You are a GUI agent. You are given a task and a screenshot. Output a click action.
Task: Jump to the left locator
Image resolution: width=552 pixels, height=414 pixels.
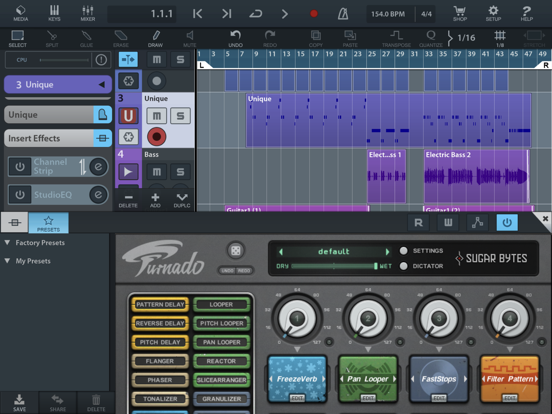coord(197,14)
